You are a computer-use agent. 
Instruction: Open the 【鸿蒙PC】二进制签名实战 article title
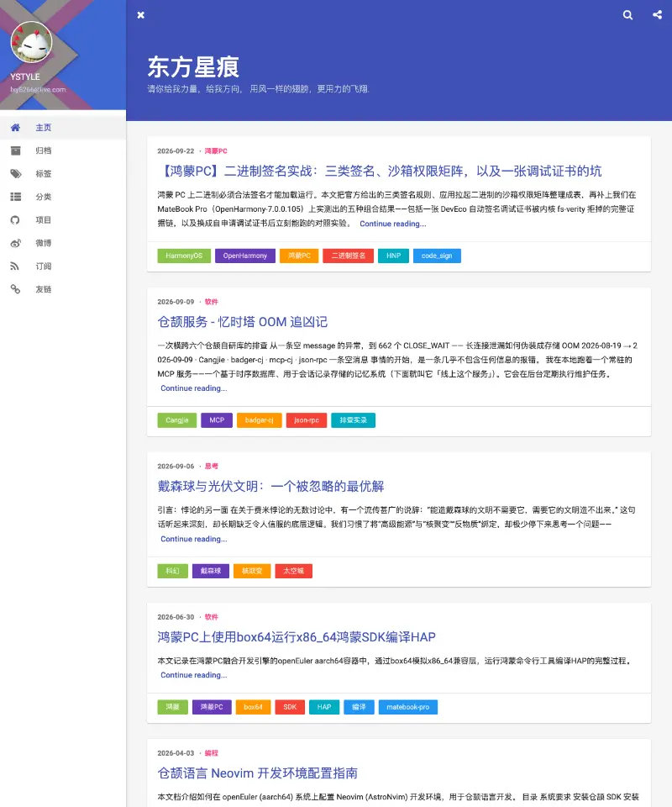(x=380, y=171)
